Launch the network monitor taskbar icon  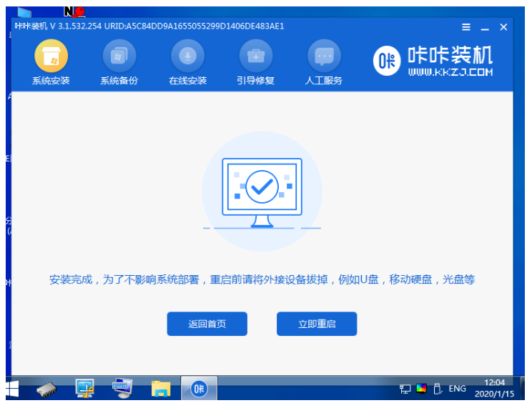86,389
